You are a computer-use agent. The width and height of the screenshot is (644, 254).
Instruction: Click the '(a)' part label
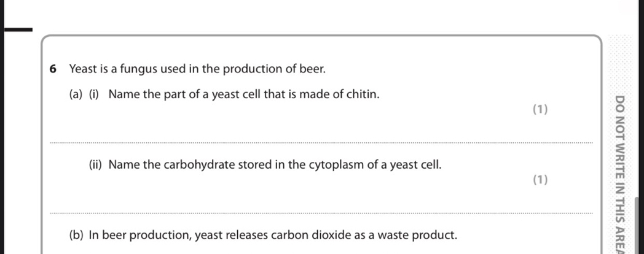pos(76,95)
